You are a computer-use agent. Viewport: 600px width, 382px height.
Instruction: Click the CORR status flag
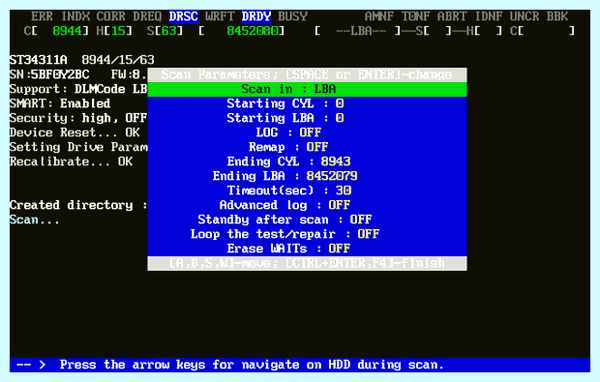(111, 17)
